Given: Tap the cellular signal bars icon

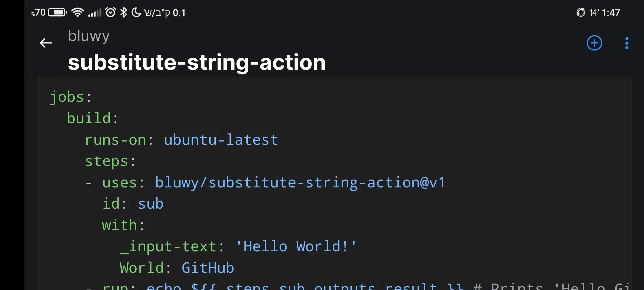Looking at the screenshot, I should coord(94,12).
